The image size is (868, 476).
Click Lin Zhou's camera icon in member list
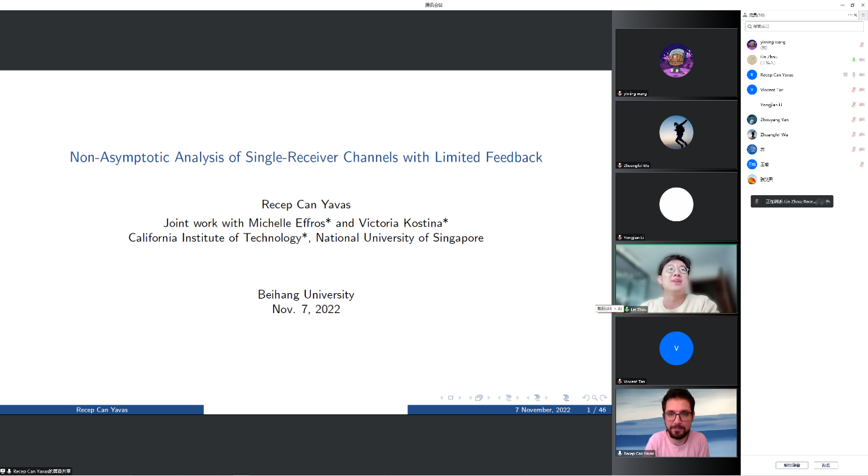click(x=862, y=60)
